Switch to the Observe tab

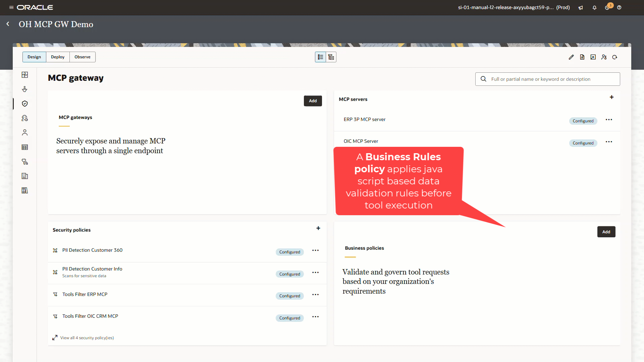pyautogui.click(x=83, y=57)
